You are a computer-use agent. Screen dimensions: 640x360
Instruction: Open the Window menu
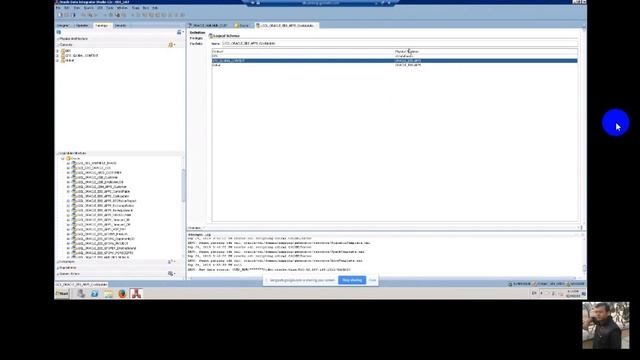[x=122, y=8]
